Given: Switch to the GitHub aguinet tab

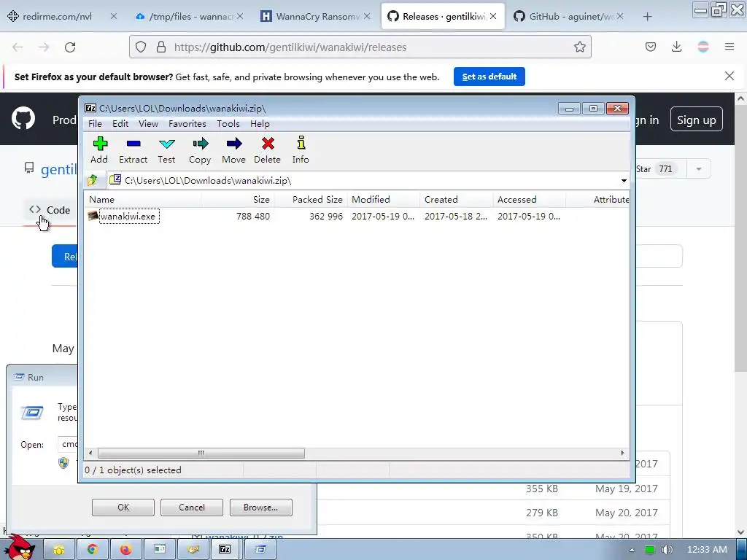Looking at the screenshot, I should coord(570,17).
